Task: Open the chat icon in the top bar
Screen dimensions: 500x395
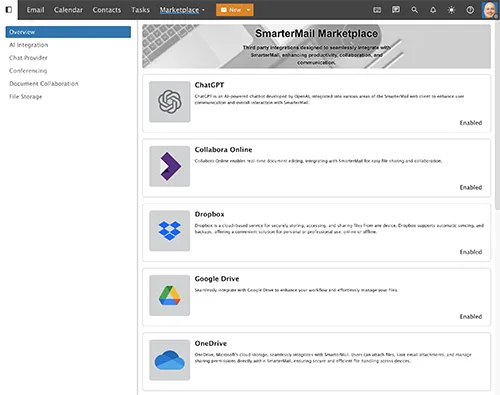Action: [396, 10]
